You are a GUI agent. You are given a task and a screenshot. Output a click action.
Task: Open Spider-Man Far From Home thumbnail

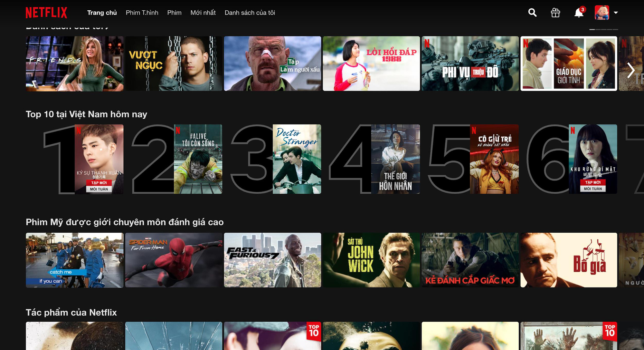(x=174, y=260)
